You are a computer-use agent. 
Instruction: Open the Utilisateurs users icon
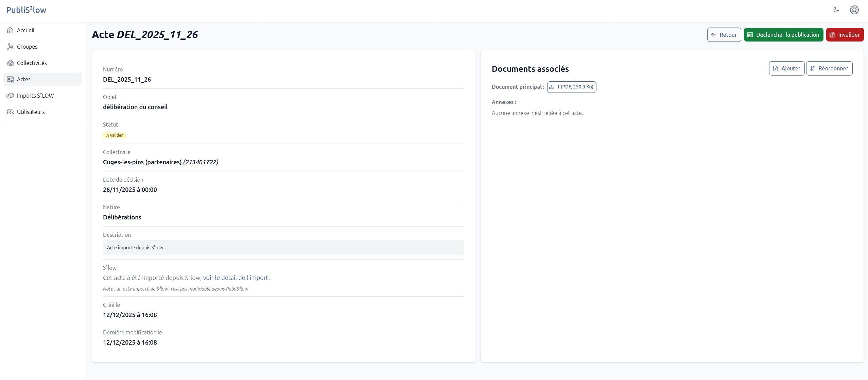tap(10, 112)
